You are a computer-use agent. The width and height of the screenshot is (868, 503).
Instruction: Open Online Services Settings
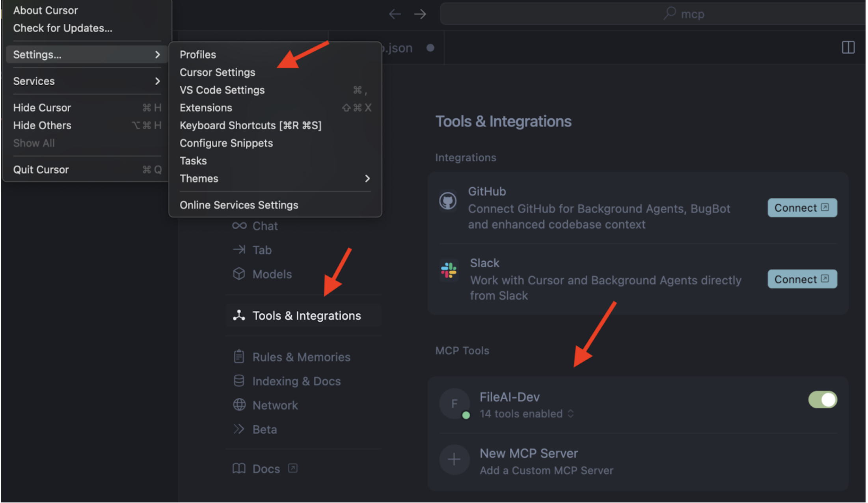239,205
